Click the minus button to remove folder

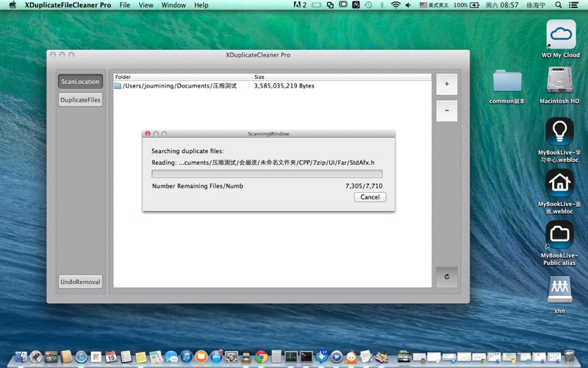tap(446, 111)
